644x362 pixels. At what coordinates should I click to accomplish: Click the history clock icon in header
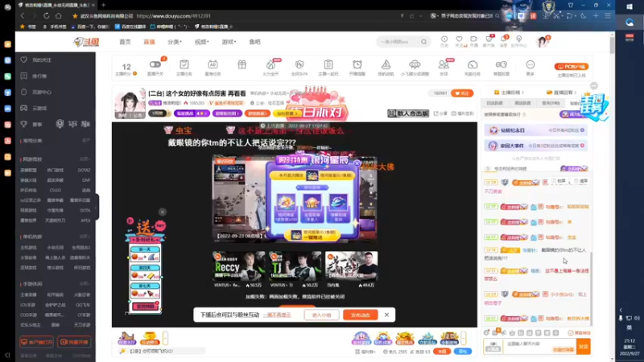444,39
